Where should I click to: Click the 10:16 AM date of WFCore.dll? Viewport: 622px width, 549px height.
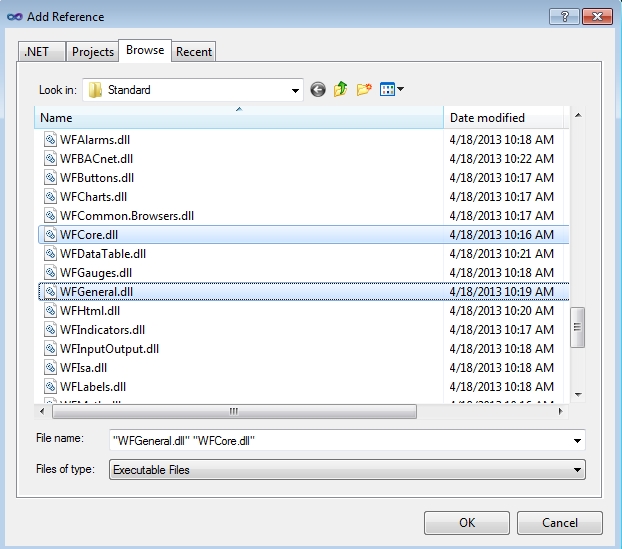[x=501, y=235]
